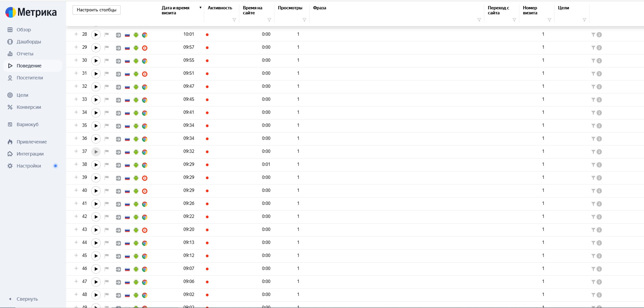The image size is (644, 308).
Task: Flag visit number 30 as favorite
Action: point(107,61)
